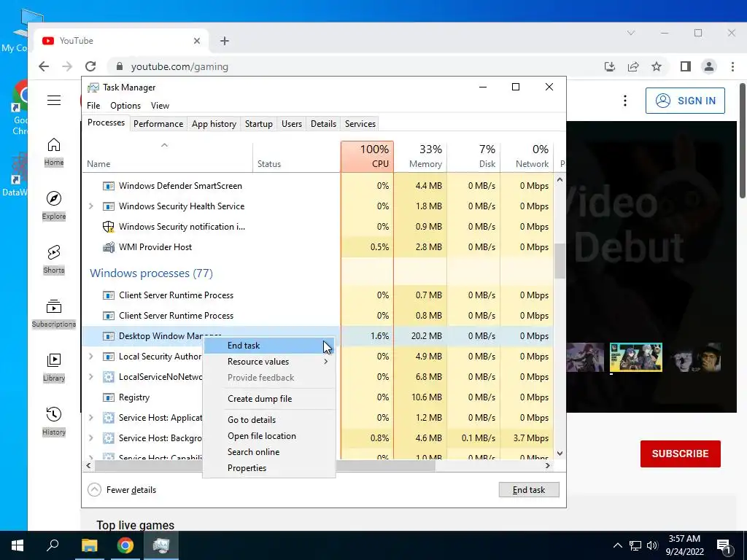This screenshot has width=747, height=560.
Task: Click YouTube Home icon in sidebar
Action: [54, 144]
